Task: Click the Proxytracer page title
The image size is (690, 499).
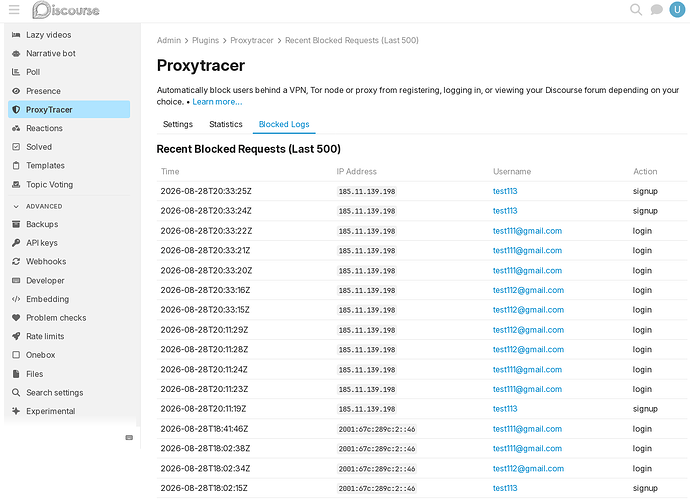Action: click(201, 66)
